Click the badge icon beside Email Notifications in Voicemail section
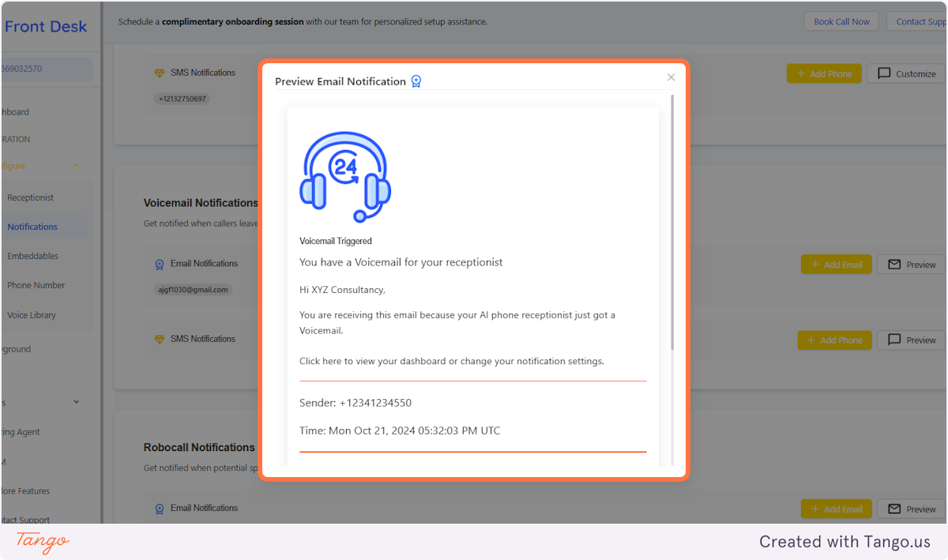Screen dimensions: 948x560 159,264
